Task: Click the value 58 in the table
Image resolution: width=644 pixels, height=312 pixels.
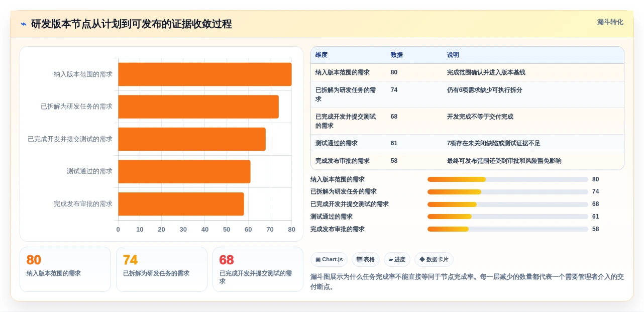Action: [x=394, y=161]
